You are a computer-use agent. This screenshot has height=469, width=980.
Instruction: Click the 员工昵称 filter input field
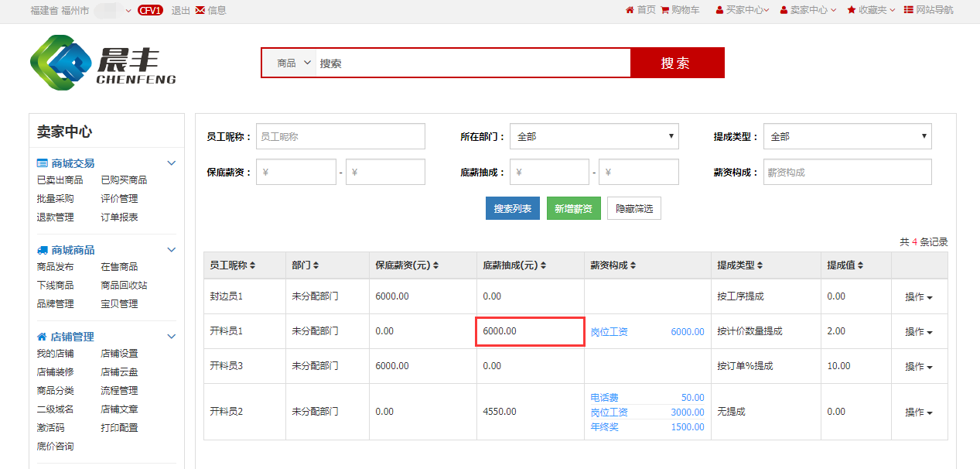340,136
